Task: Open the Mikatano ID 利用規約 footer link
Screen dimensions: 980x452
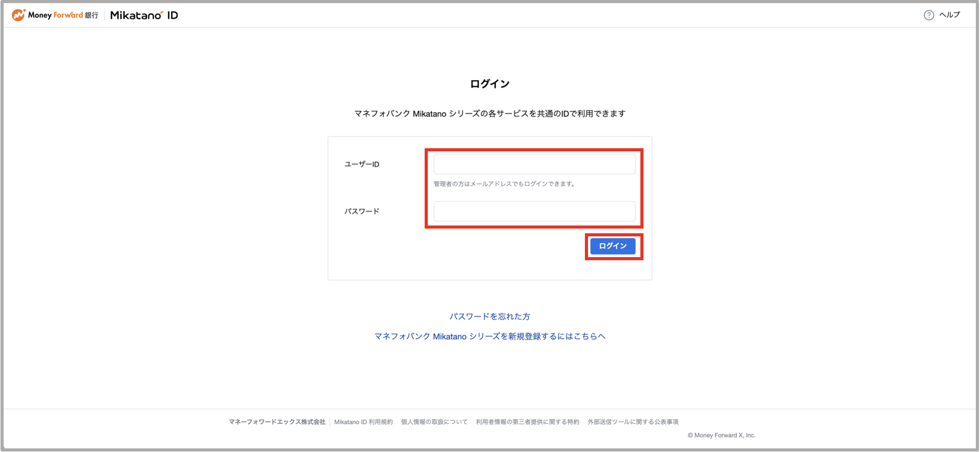Action: (x=363, y=422)
